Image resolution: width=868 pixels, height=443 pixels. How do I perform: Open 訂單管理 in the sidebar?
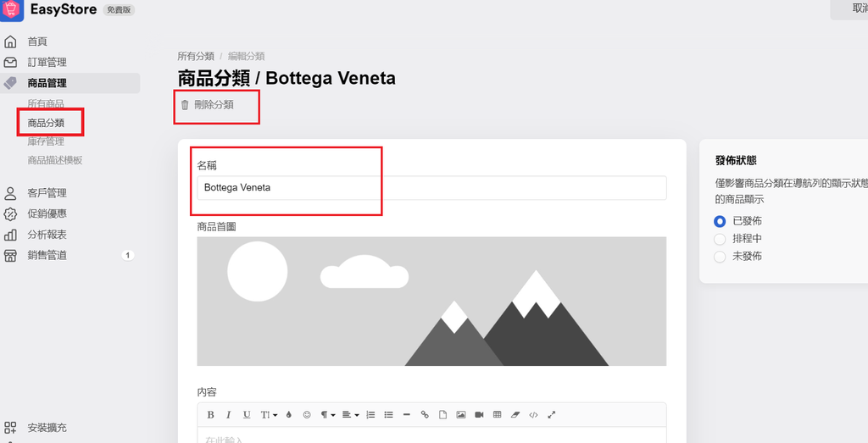point(47,63)
